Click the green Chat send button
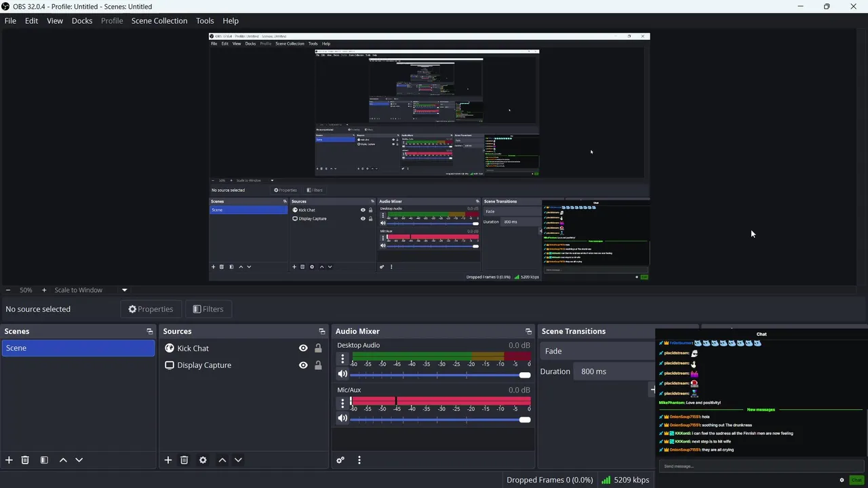The image size is (868, 488). tap(856, 480)
